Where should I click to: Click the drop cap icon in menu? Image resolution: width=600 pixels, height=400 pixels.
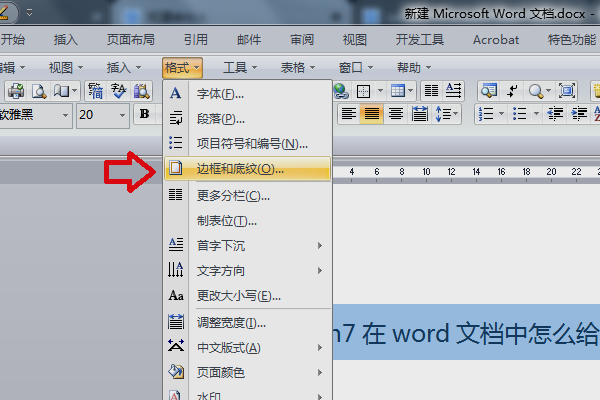click(176, 244)
